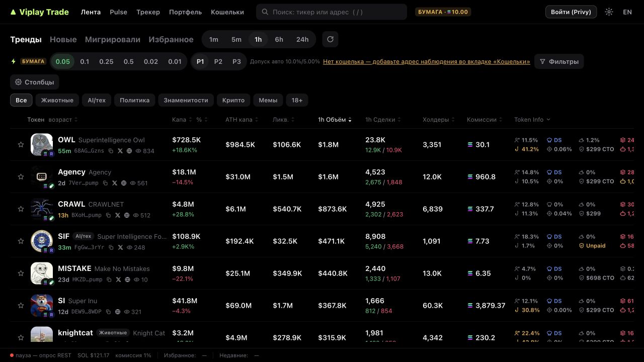This screenshot has height=362, width=644.
Task: Open the Столбцы columns settings
Action: click(x=35, y=82)
